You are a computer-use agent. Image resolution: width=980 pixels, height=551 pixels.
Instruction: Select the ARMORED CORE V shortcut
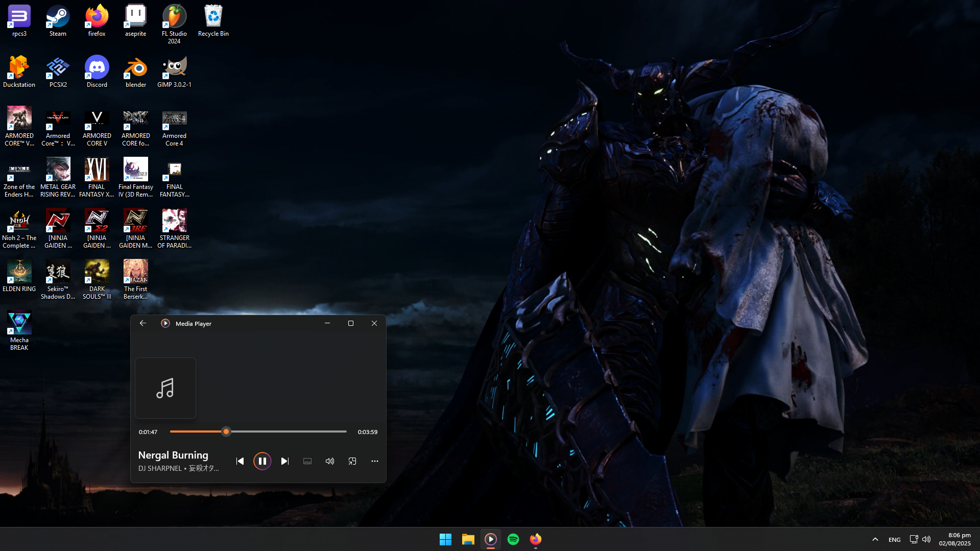(x=97, y=127)
